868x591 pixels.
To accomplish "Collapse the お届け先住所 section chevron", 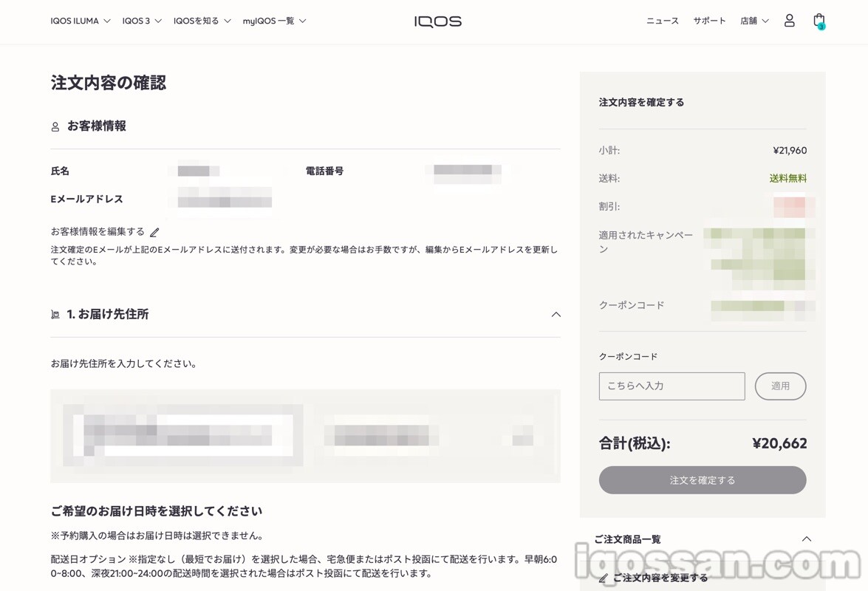I will [x=556, y=315].
